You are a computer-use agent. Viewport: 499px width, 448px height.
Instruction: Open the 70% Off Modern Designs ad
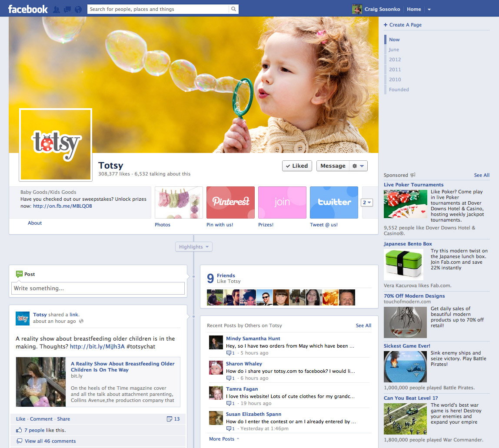(x=414, y=296)
